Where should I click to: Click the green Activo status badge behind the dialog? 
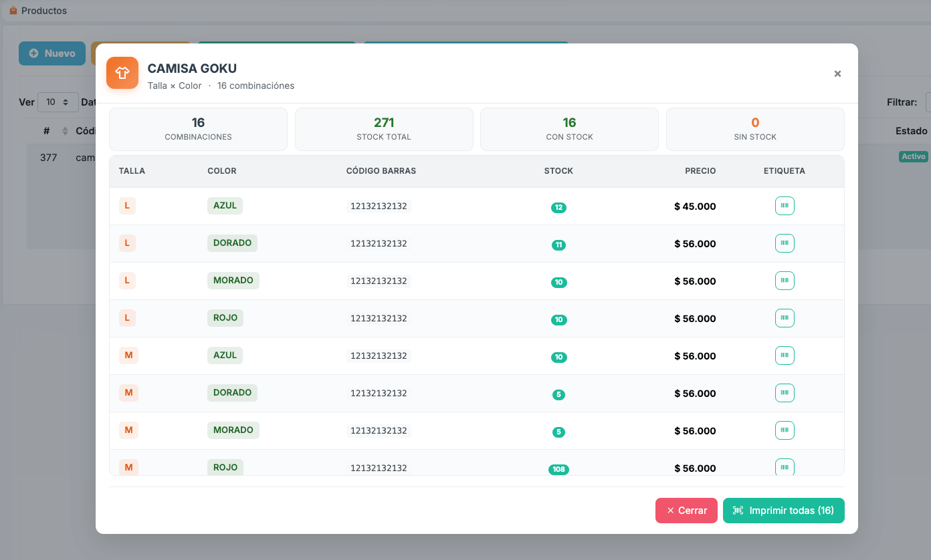coord(913,156)
